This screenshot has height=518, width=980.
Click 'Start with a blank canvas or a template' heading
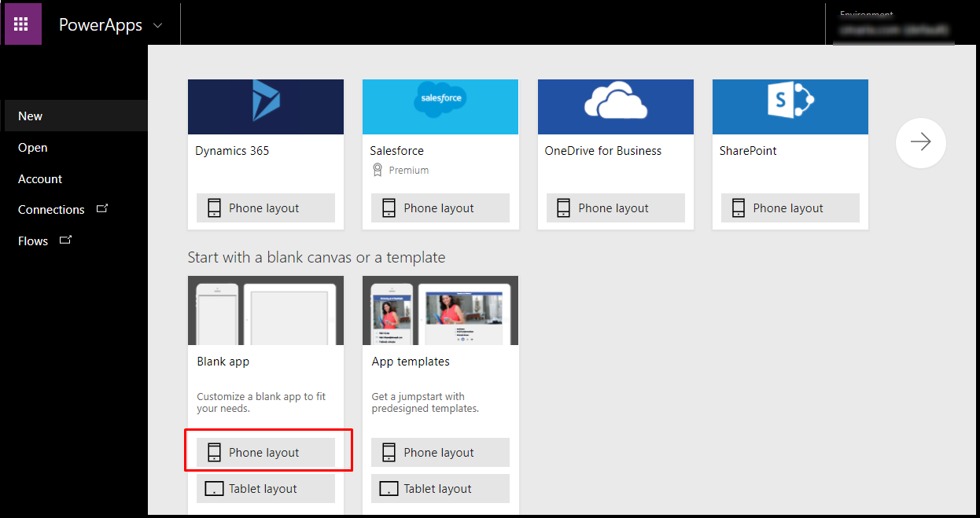[x=316, y=257]
